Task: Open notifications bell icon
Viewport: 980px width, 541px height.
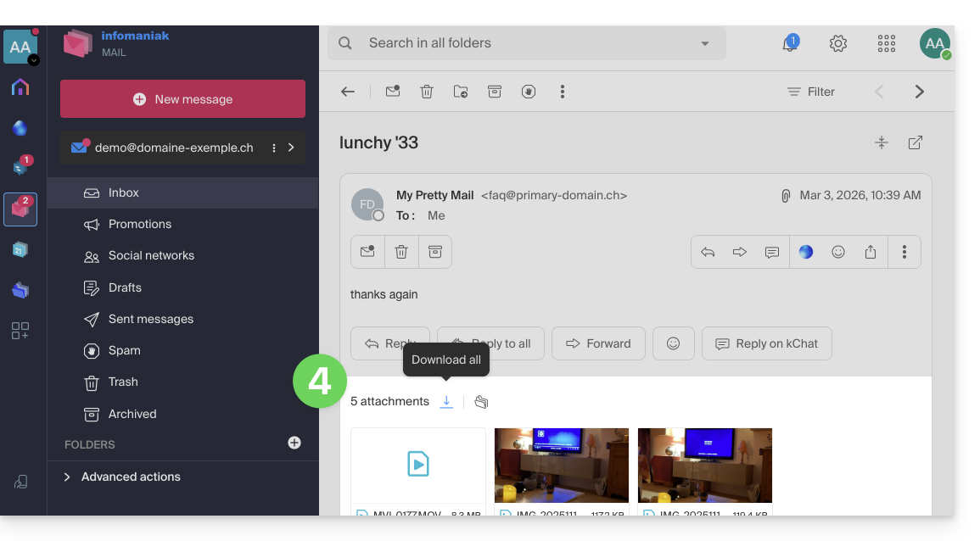Action: (x=789, y=44)
